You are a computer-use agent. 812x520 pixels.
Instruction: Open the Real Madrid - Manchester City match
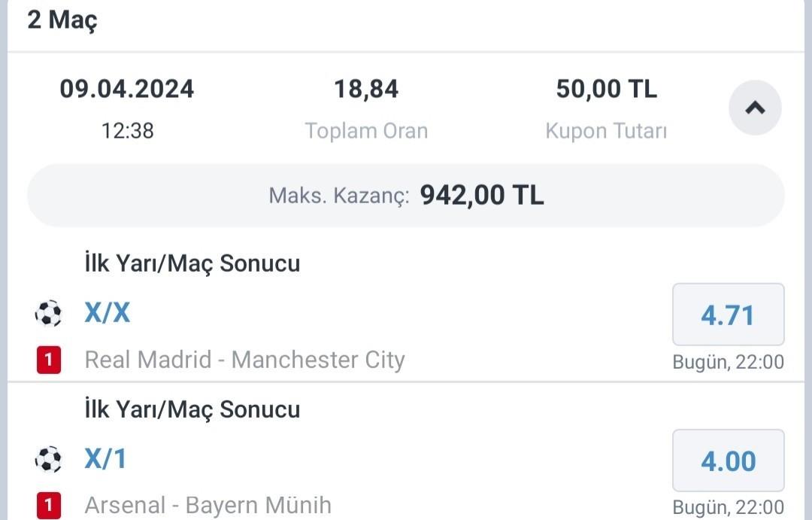tap(244, 360)
